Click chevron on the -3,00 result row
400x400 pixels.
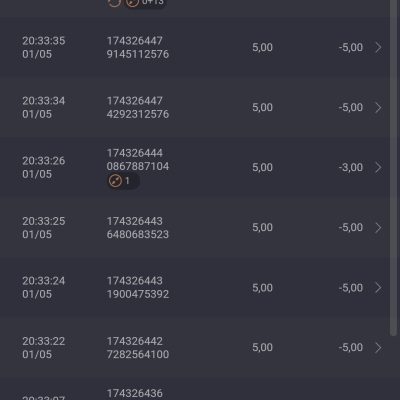[x=378, y=167]
